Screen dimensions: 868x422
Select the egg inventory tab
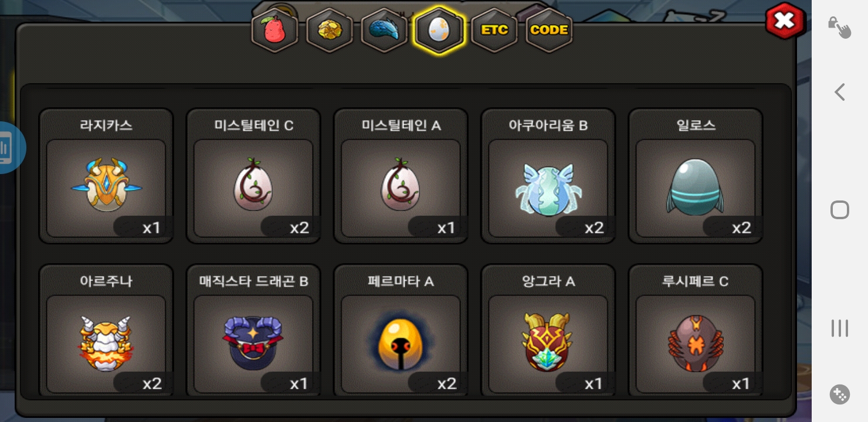click(x=439, y=30)
